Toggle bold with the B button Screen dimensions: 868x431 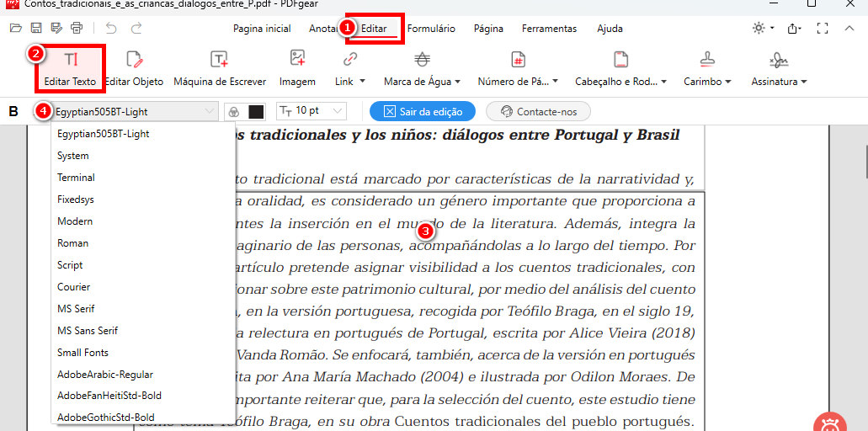(x=13, y=112)
